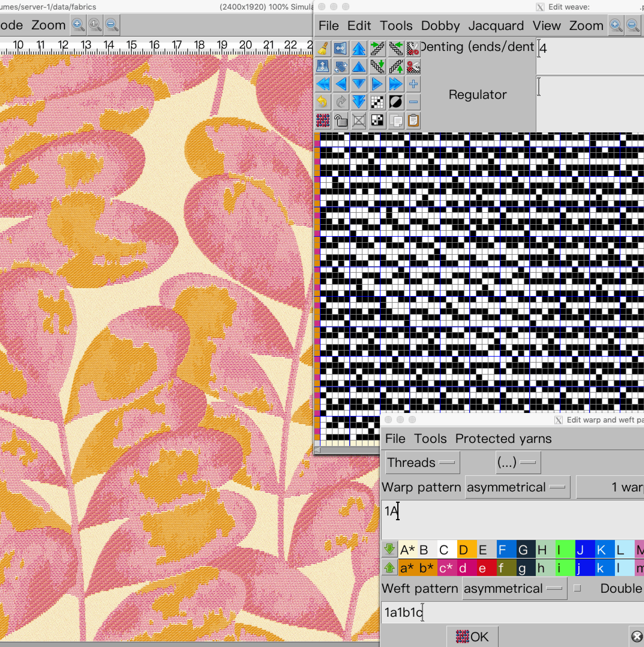This screenshot has width=644, height=647.
Task: Open Warp pattern asymmetrical dropdown
Action: 517,487
